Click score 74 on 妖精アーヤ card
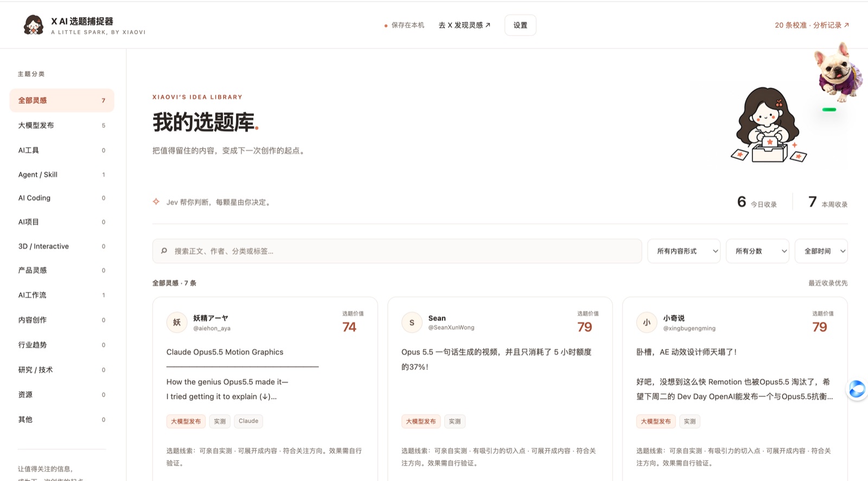This screenshot has width=868, height=481. (x=349, y=327)
